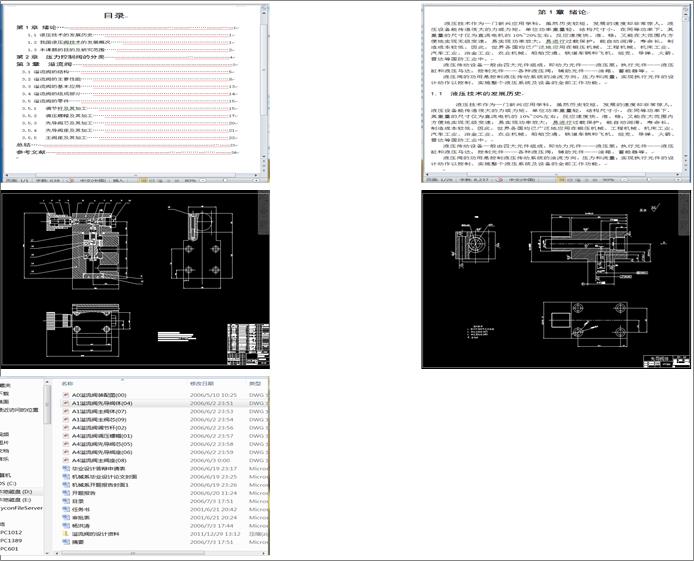Viewport: 694px width, 561px height.
Task: Click Word icon of file dated 2006/6/19 23:26
Action: tap(66, 485)
